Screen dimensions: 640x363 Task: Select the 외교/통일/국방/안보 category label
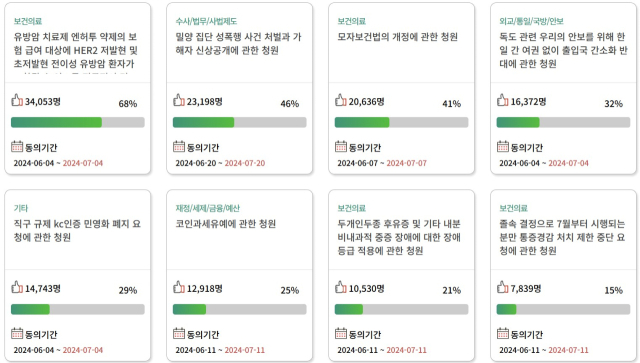531,21
